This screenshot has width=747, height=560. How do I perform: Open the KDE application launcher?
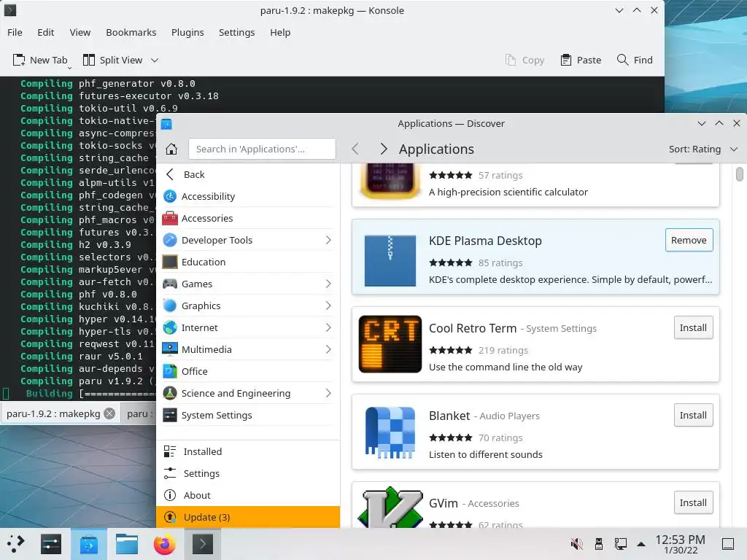coord(16,544)
